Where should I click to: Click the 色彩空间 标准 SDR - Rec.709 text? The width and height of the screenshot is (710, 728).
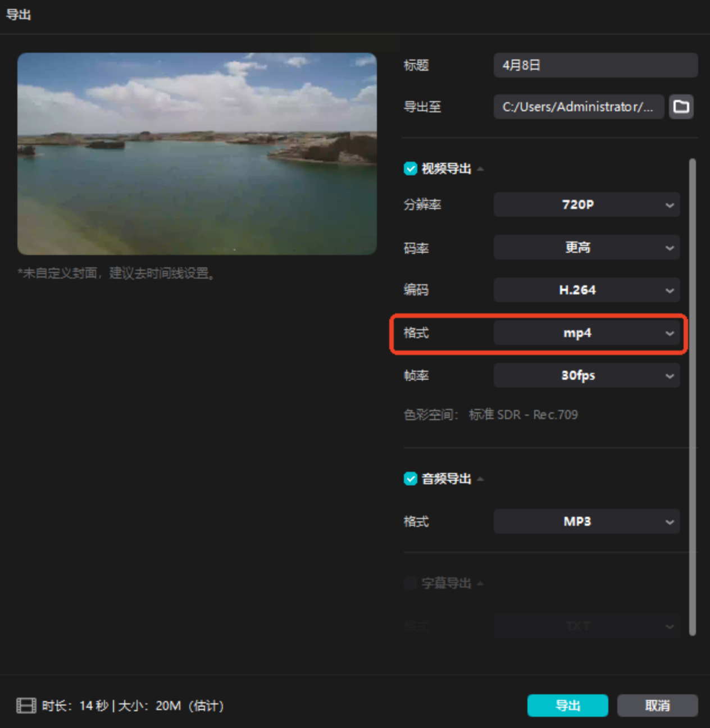[490, 415]
